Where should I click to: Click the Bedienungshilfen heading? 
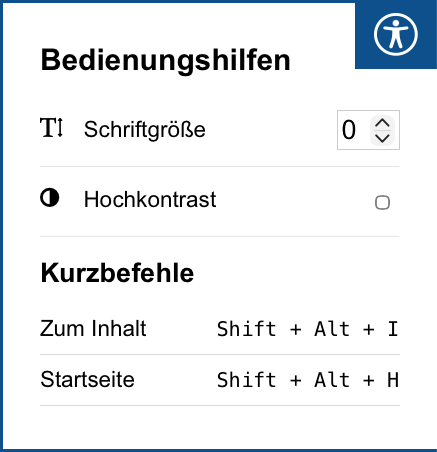click(x=166, y=60)
